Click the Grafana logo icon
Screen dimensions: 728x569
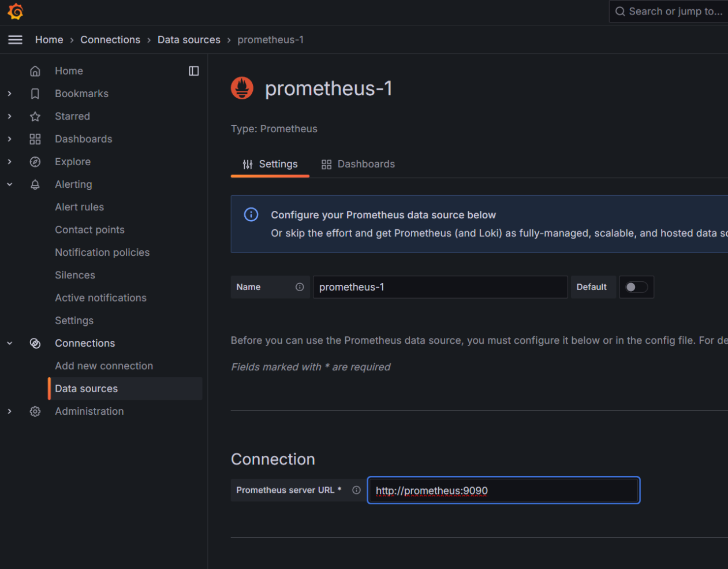(x=16, y=12)
